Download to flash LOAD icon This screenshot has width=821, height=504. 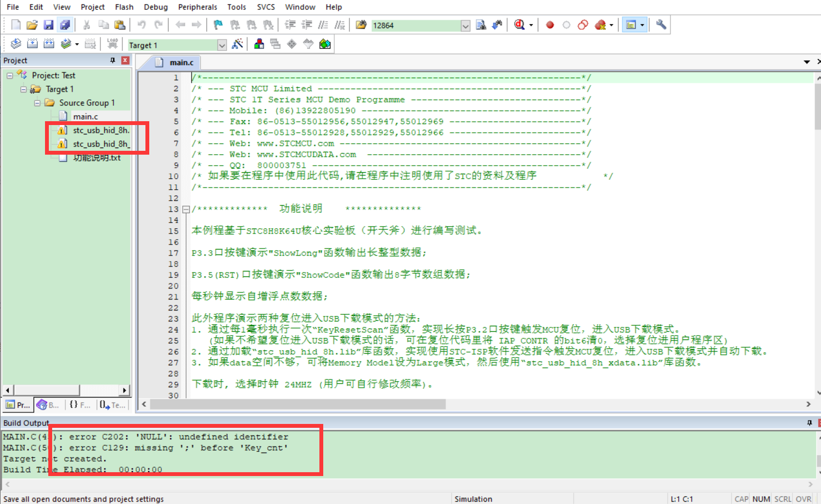pyautogui.click(x=113, y=44)
